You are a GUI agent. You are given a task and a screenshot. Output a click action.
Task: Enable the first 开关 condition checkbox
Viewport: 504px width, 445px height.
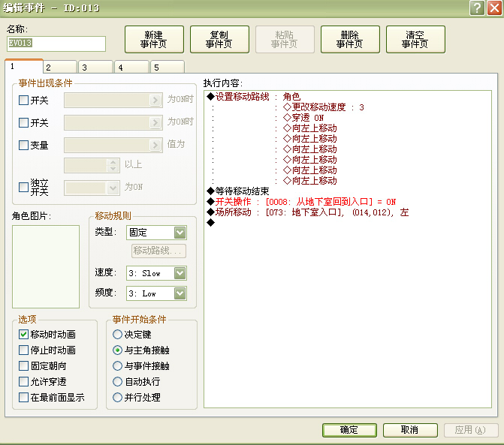(x=23, y=100)
